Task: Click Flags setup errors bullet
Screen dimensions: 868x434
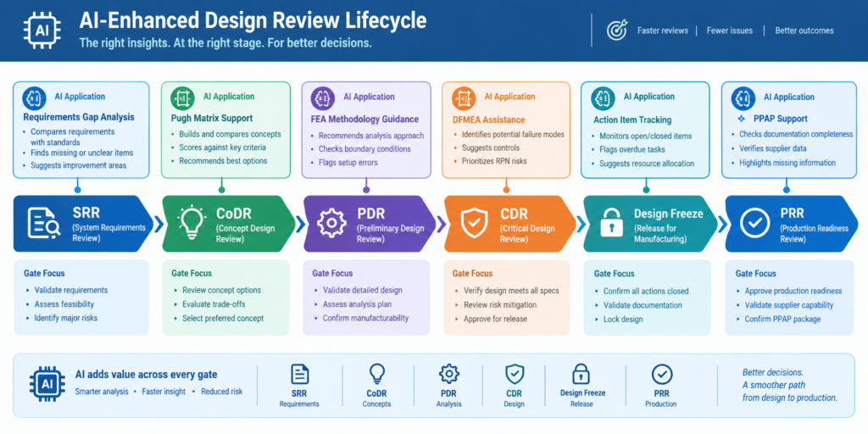Action: point(349,163)
